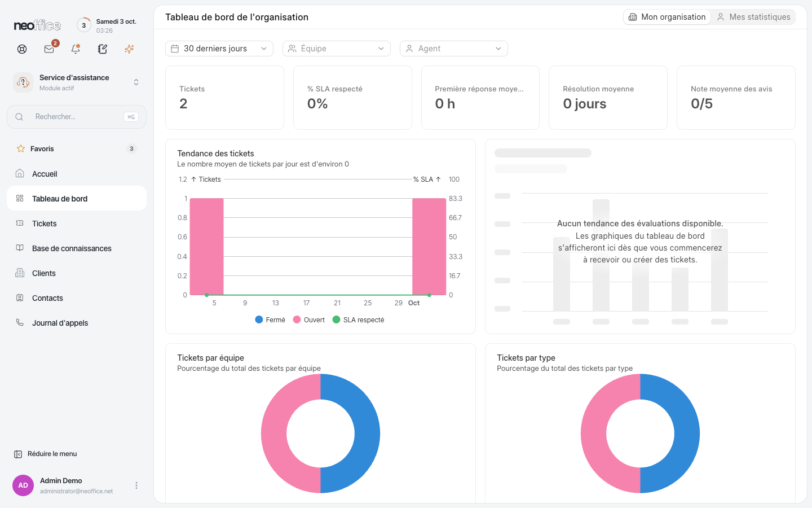This screenshot has height=508, width=812.
Task: Toggle the Fermé legend series
Action: [x=270, y=319]
